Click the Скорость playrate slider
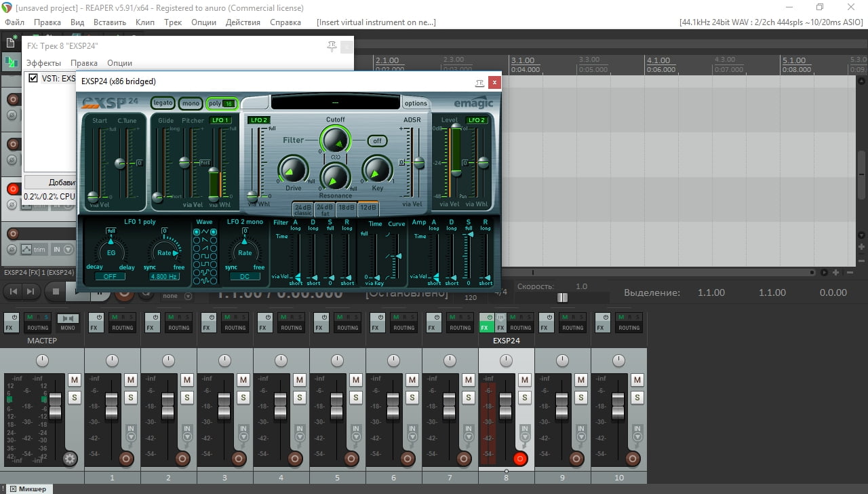Image resolution: width=868 pixels, height=494 pixels. (562, 298)
